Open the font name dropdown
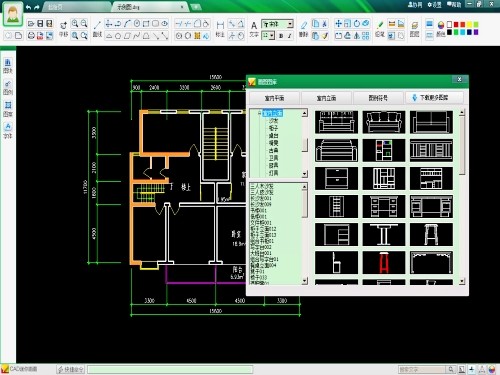The height and width of the screenshot is (375, 500). pyautogui.click(x=290, y=24)
